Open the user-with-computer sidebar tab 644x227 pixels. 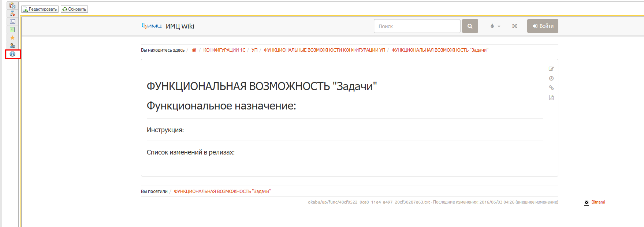click(12, 46)
